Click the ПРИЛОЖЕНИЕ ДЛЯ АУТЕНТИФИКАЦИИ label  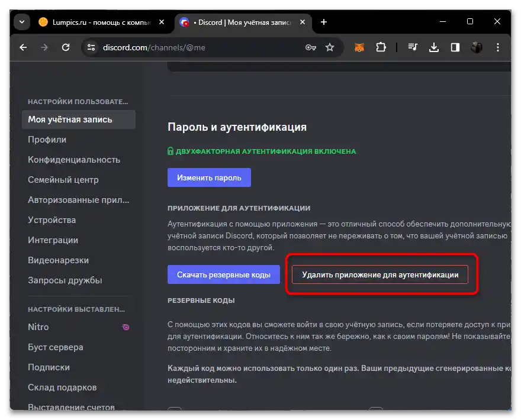point(239,208)
